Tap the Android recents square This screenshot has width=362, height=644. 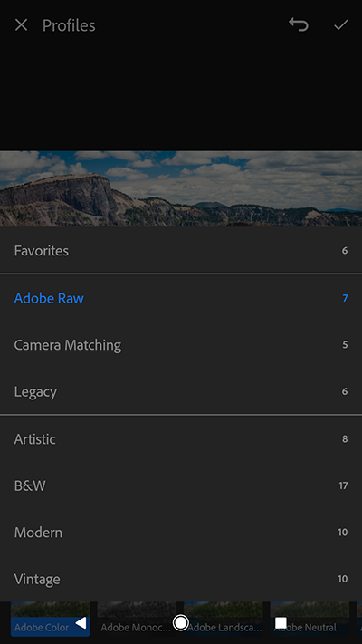(x=281, y=623)
